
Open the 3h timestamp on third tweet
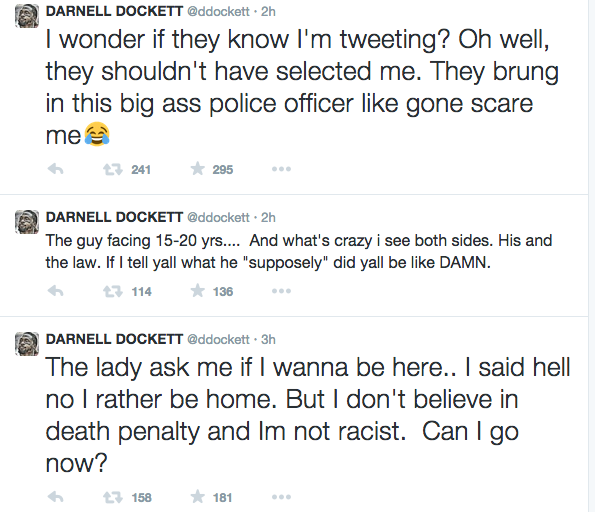click(x=268, y=339)
